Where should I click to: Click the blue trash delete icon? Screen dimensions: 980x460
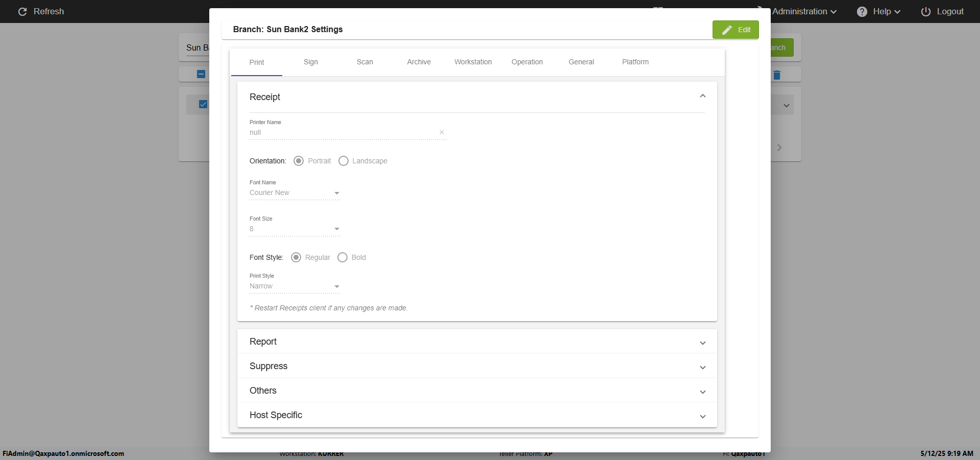click(777, 75)
